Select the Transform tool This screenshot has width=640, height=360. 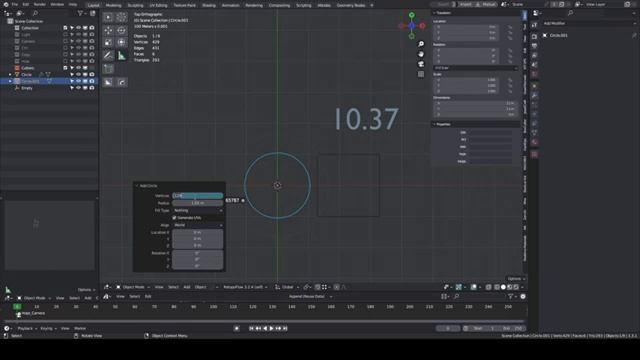pyautogui.click(x=121, y=42)
